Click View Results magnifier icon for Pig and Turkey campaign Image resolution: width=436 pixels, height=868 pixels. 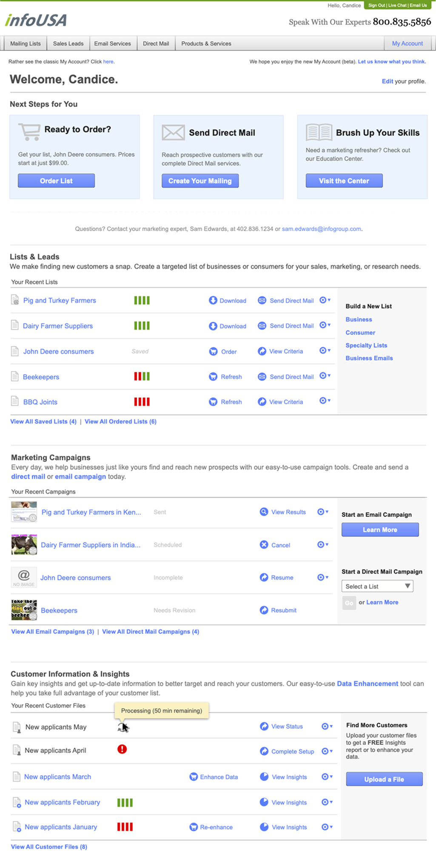(x=264, y=512)
